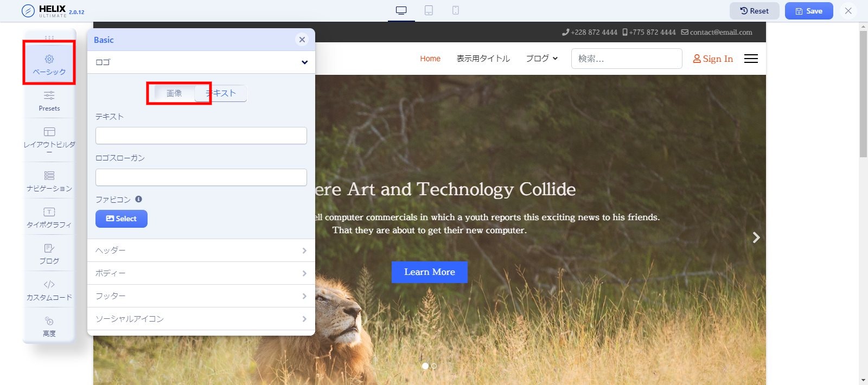Switch to tablet preview device icon
The image size is (868, 385).
click(x=429, y=11)
